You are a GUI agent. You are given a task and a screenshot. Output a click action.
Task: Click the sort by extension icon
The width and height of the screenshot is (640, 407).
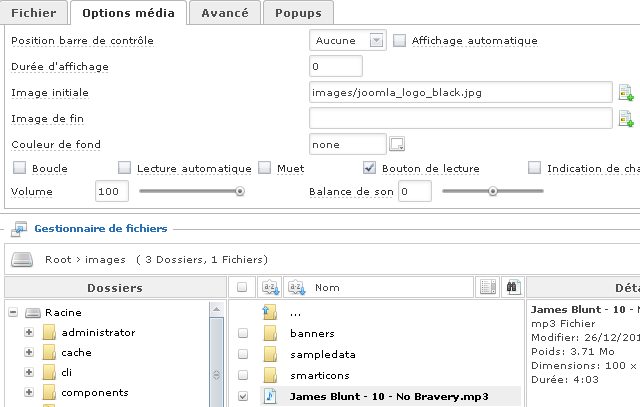[x=270, y=287]
